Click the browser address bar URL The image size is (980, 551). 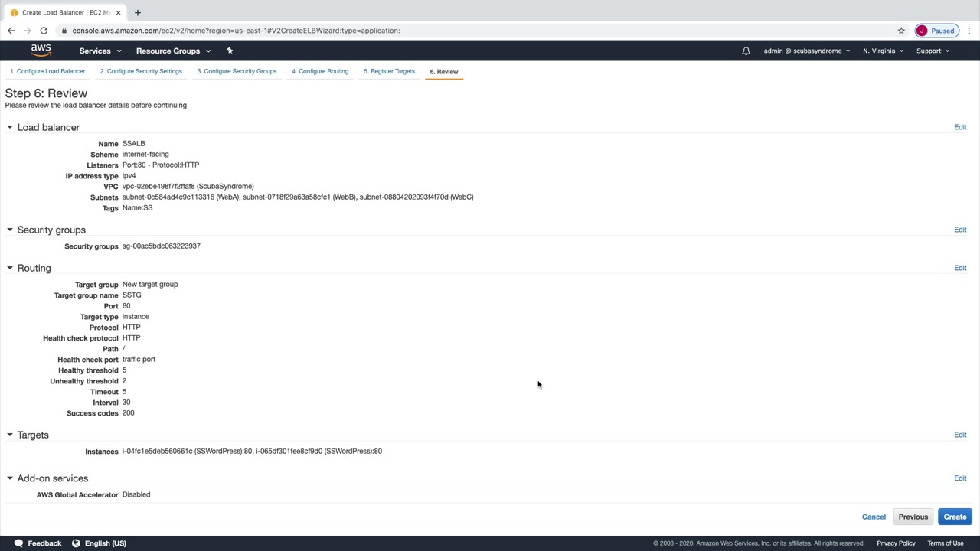(236, 31)
